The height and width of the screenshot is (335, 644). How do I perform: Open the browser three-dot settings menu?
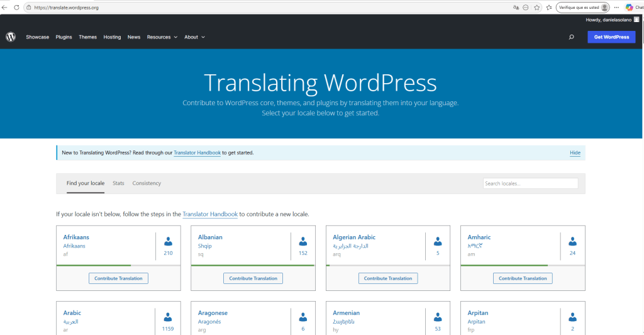616,8
